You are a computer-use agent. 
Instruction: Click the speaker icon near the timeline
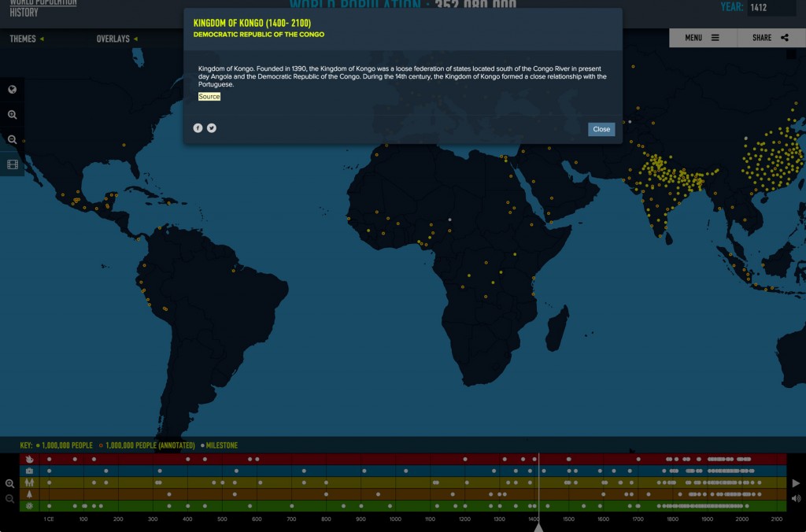(x=795, y=497)
